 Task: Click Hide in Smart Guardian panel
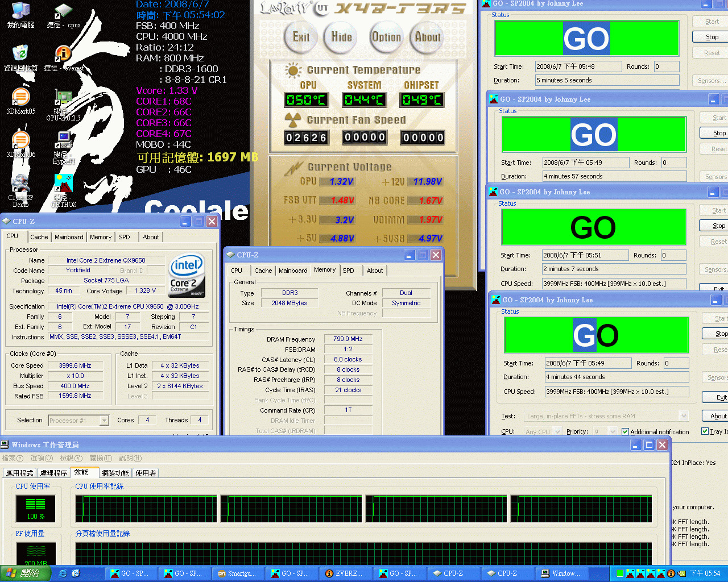click(341, 38)
